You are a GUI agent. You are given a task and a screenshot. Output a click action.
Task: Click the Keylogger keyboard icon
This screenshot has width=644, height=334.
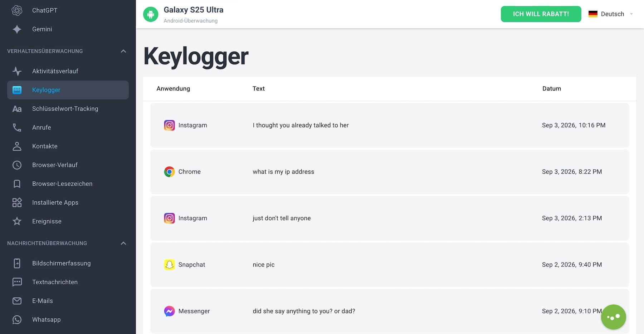coord(17,90)
